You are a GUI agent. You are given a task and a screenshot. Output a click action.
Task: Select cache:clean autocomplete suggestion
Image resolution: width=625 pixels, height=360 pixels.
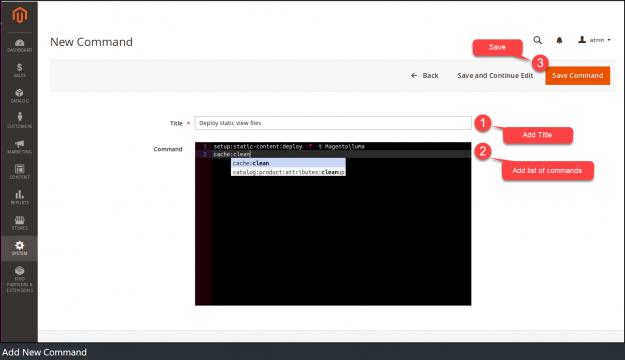(288, 163)
